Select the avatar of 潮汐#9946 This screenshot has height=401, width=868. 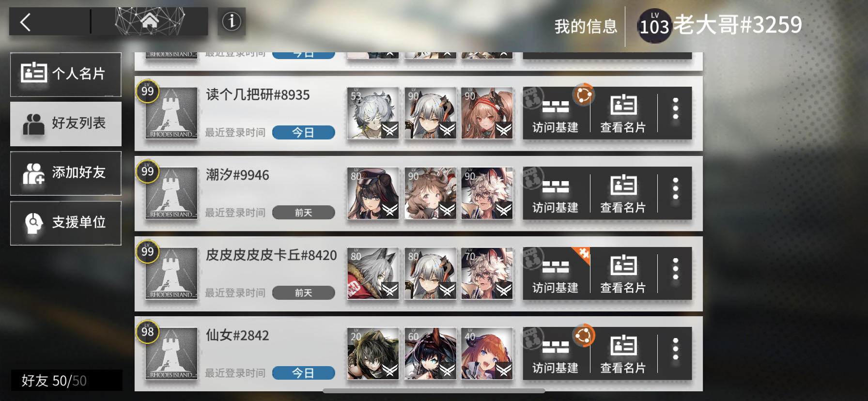pos(171,193)
